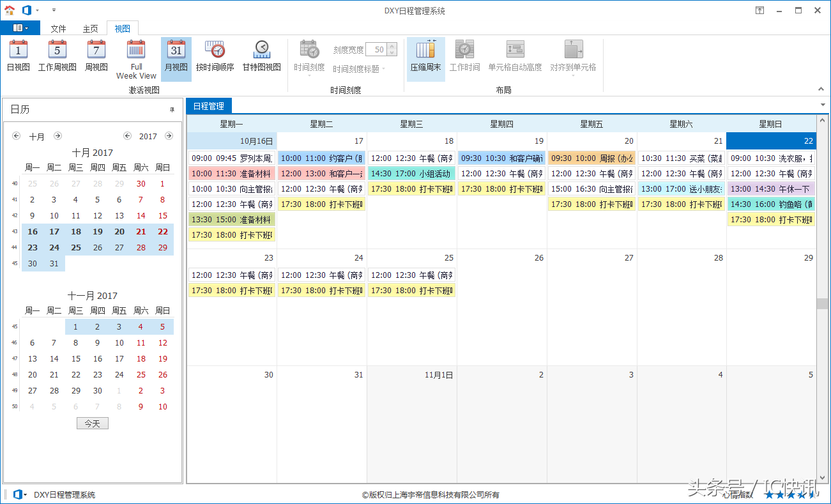The image size is (831, 504).
Task: Go to previous year arrow beside 2017
Action: [x=127, y=136]
